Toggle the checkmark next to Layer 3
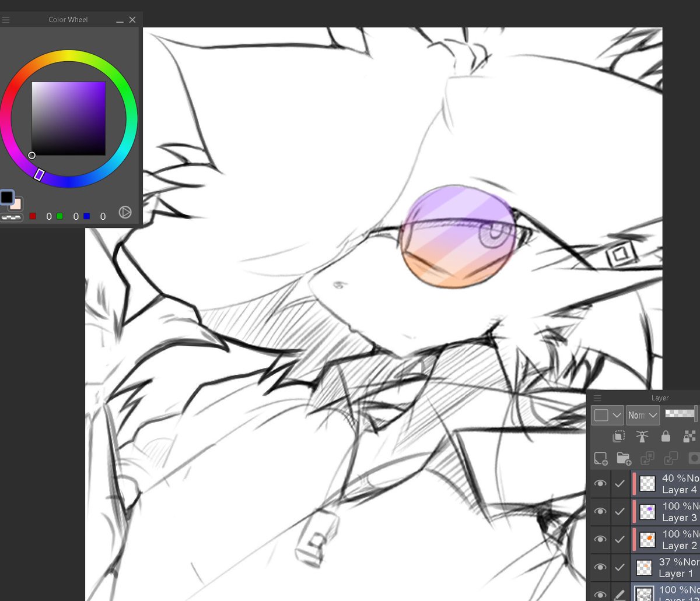 (x=619, y=511)
